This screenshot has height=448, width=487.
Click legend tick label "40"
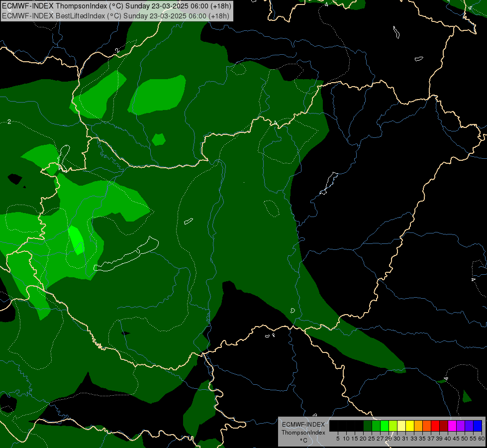[x=448, y=439]
